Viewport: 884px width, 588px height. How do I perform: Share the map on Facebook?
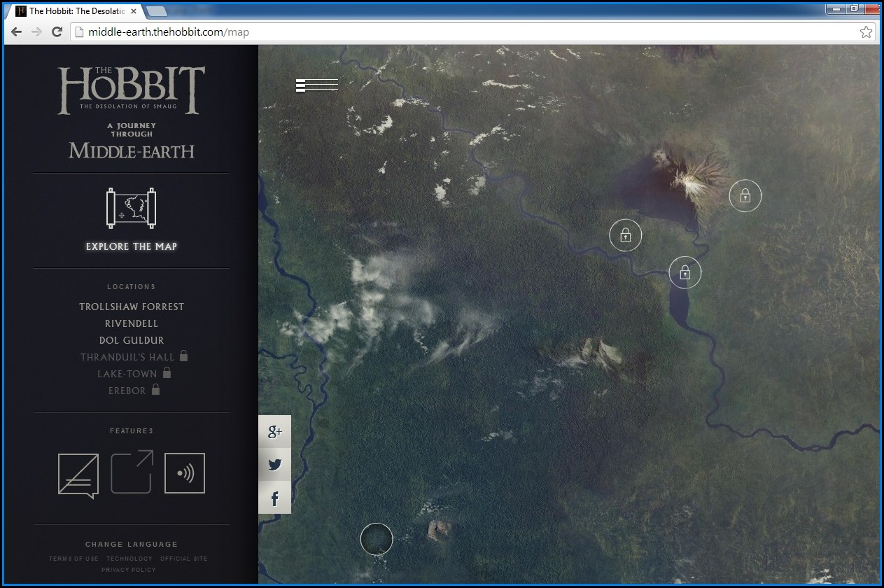pos(274,498)
